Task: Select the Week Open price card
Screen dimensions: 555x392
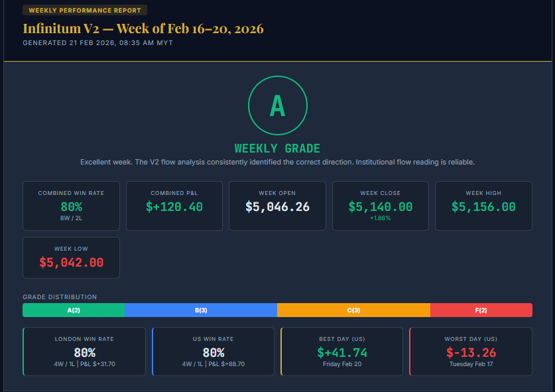Action: (277, 206)
